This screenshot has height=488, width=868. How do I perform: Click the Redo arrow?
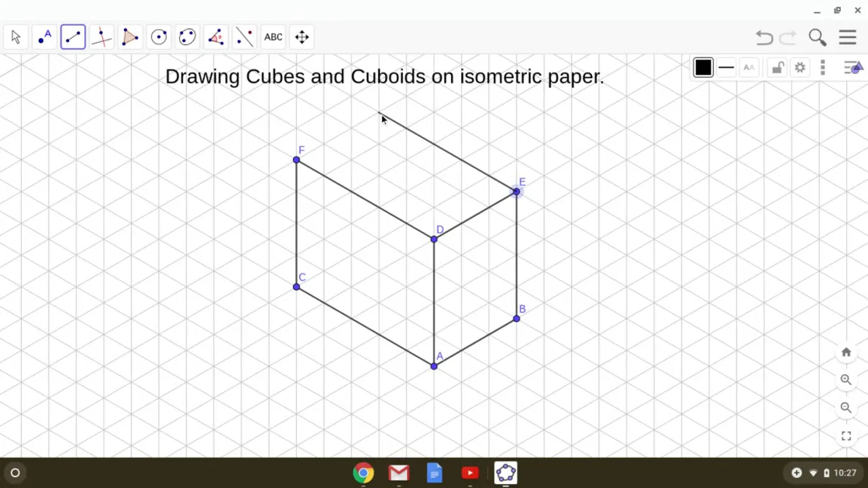coord(788,37)
